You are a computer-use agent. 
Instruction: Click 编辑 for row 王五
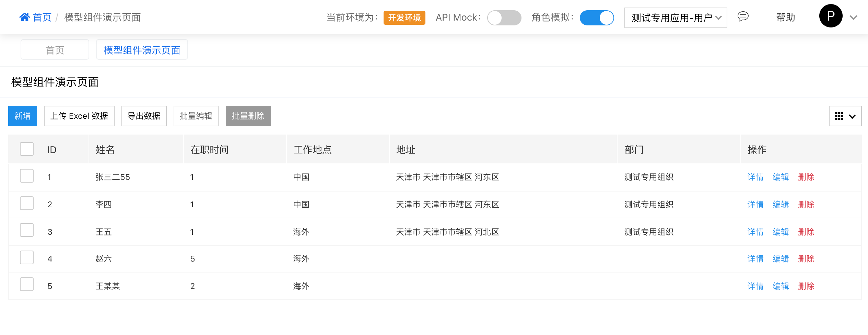781,232
